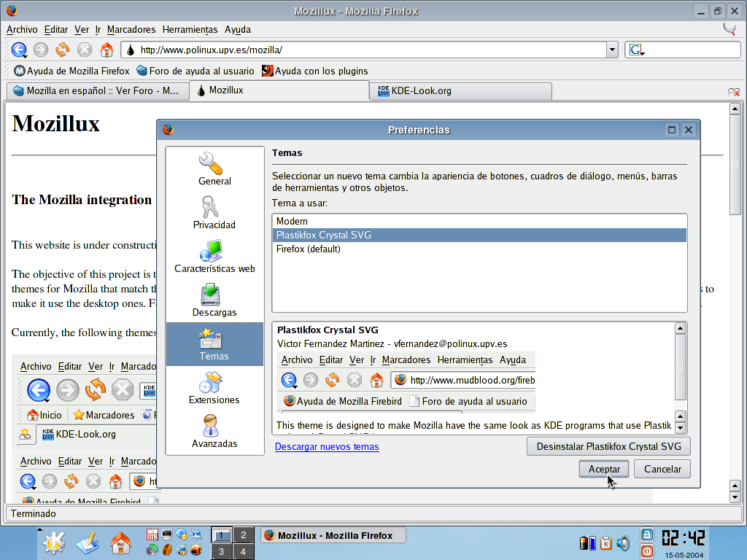The height and width of the screenshot is (560, 747).
Task: Click the Aceptar button
Action: tap(603, 469)
